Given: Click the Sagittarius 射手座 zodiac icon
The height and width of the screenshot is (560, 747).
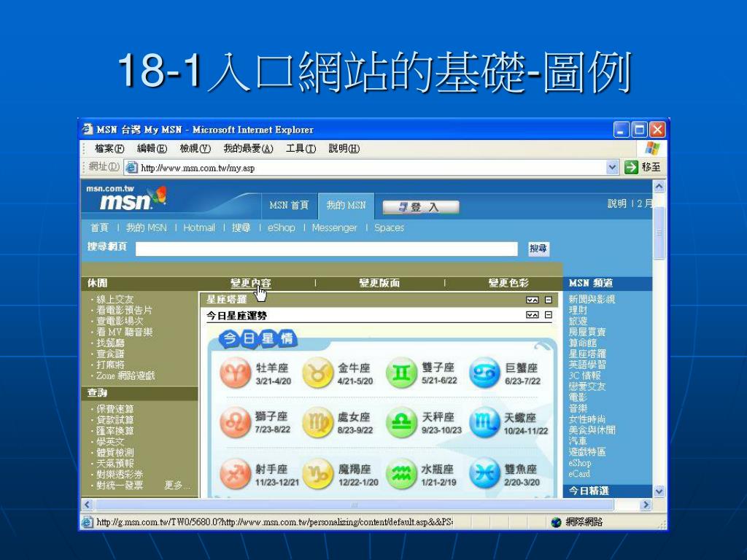Looking at the screenshot, I should [x=236, y=474].
